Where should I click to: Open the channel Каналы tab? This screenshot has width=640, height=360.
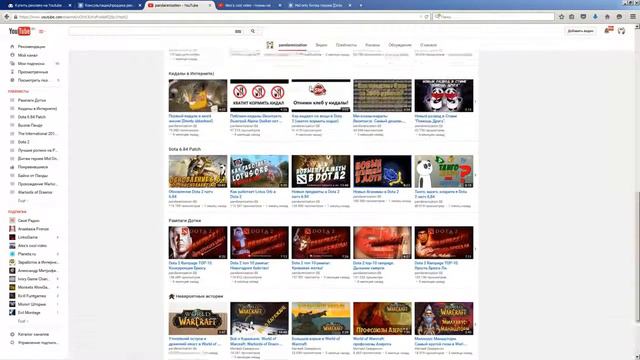pyautogui.click(x=372, y=45)
